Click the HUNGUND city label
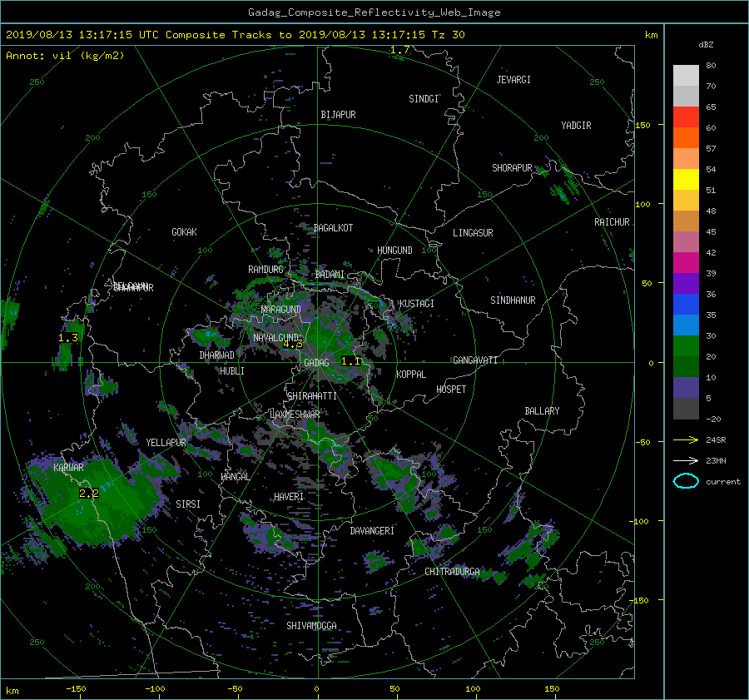 click(x=394, y=251)
